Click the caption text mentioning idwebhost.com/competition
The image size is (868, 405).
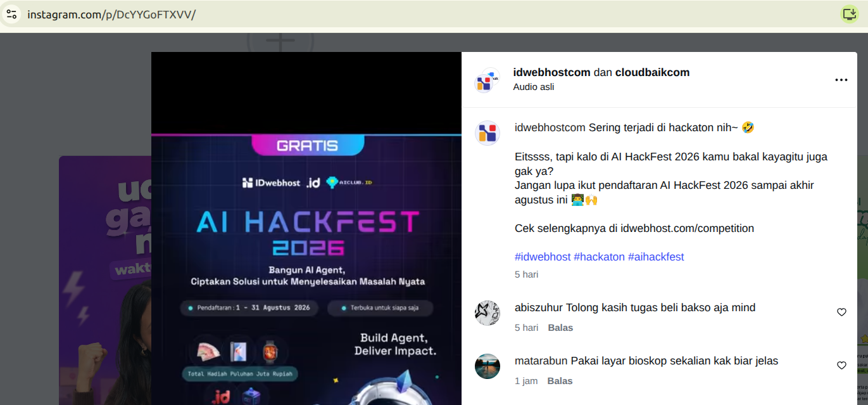(x=634, y=228)
